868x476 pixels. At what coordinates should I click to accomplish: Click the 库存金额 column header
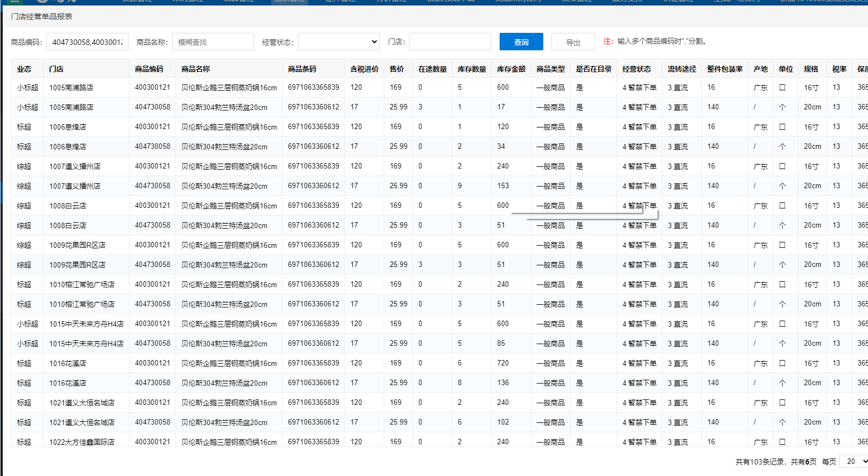[511, 69]
